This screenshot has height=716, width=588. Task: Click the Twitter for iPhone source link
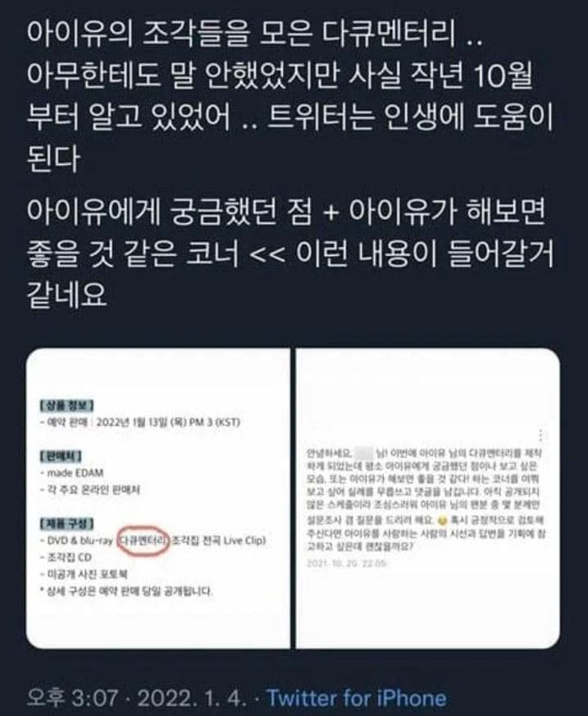point(356,698)
